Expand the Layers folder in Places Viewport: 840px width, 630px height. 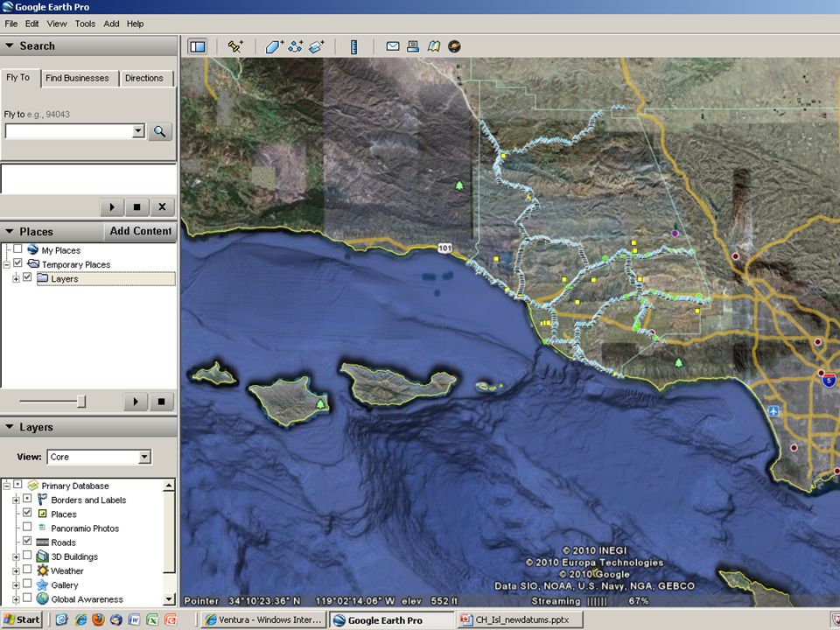pyautogui.click(x=16, y=278)
